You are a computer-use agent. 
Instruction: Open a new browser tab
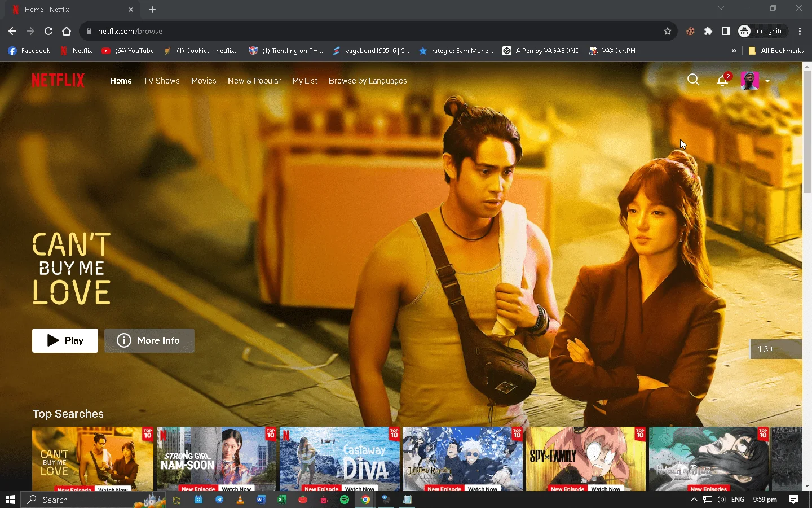(x=152, y=10)
